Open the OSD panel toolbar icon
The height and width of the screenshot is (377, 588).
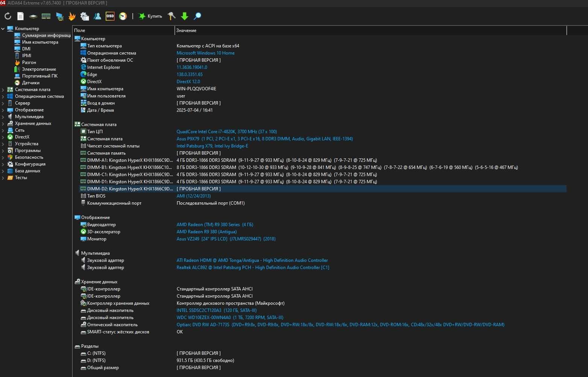pos(110,16)
